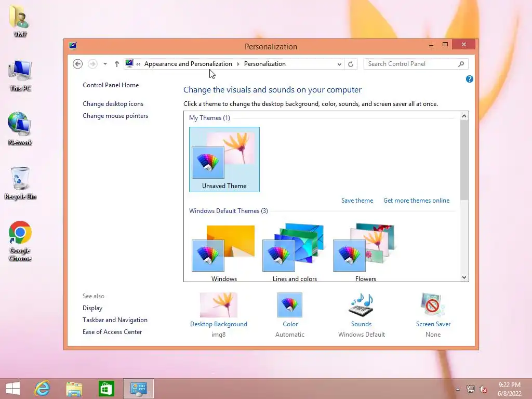Launch Internet Explorer from the taskbar
532x399 pixels.
point(43,389)
